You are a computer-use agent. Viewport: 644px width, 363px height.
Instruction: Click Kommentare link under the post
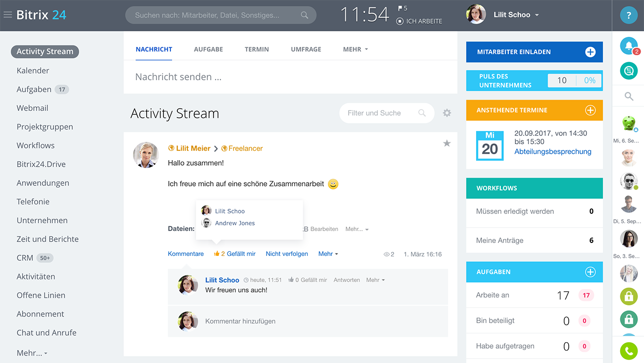[186, 254]
